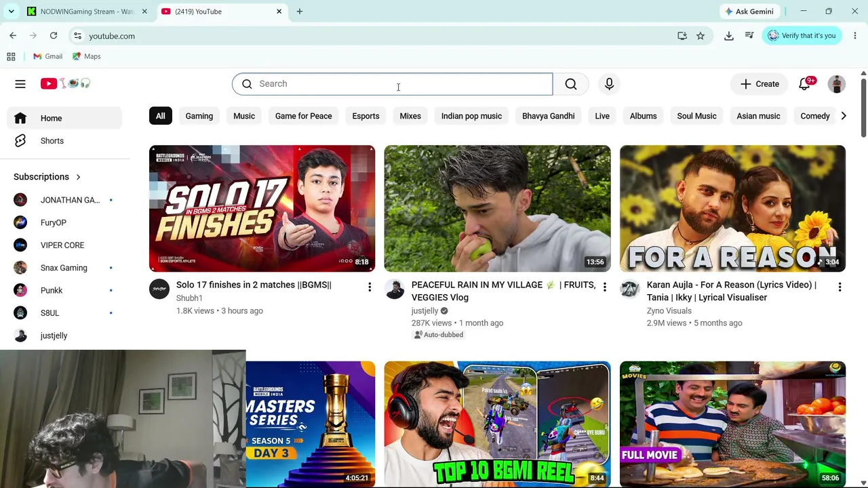Screen dimensions: 868x488
Task: Click the install app icon in address bar
Action: 682,36
